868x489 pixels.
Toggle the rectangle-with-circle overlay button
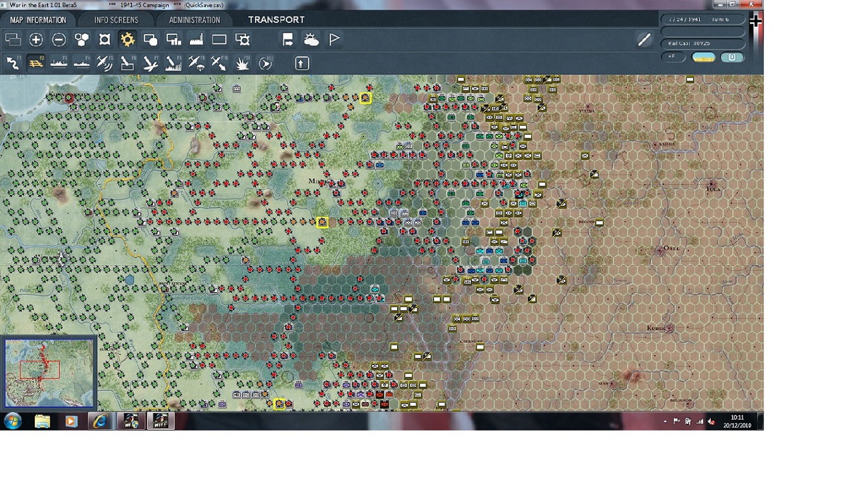point(150,40)
